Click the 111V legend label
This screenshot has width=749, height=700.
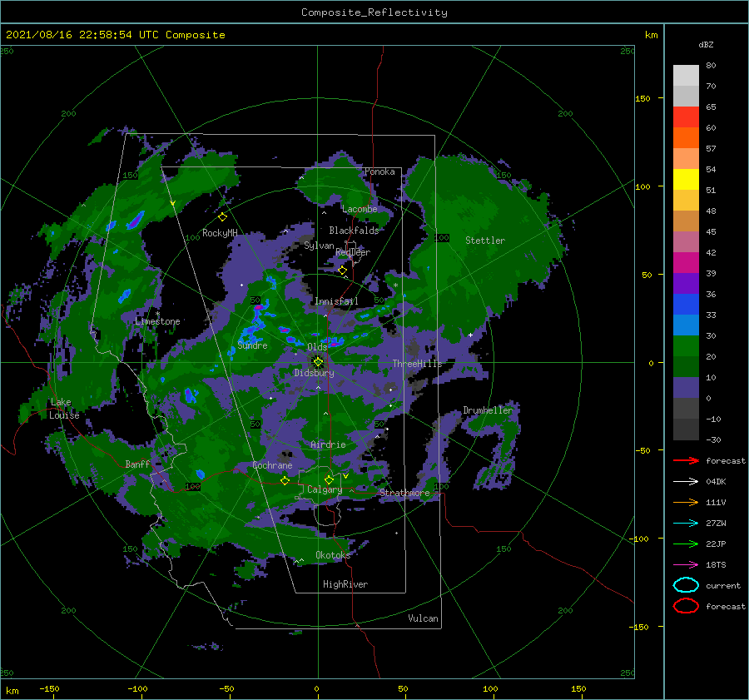coord(716,502)
